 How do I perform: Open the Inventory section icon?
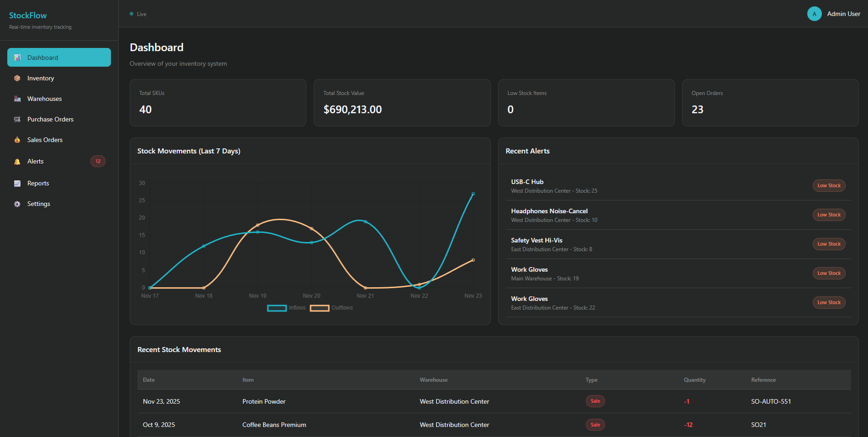tap(17, 78)
